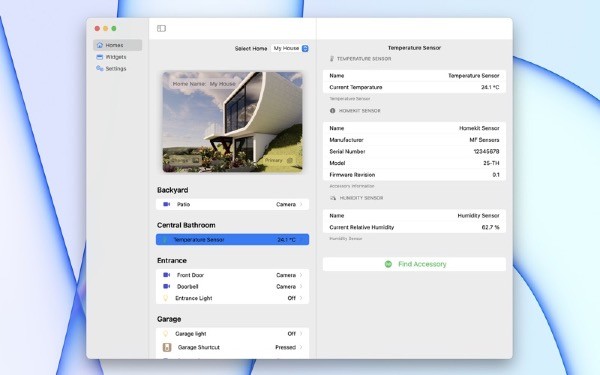Click the Humidity Sensor name value
The width and height of the screenshot is (600, 375).
click(x=478, y=216)
